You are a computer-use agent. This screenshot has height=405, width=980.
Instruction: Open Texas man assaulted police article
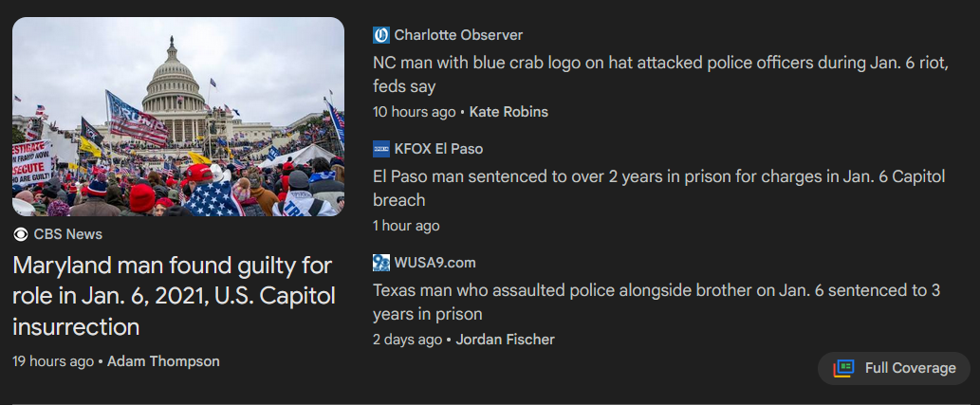coord(655,302)
